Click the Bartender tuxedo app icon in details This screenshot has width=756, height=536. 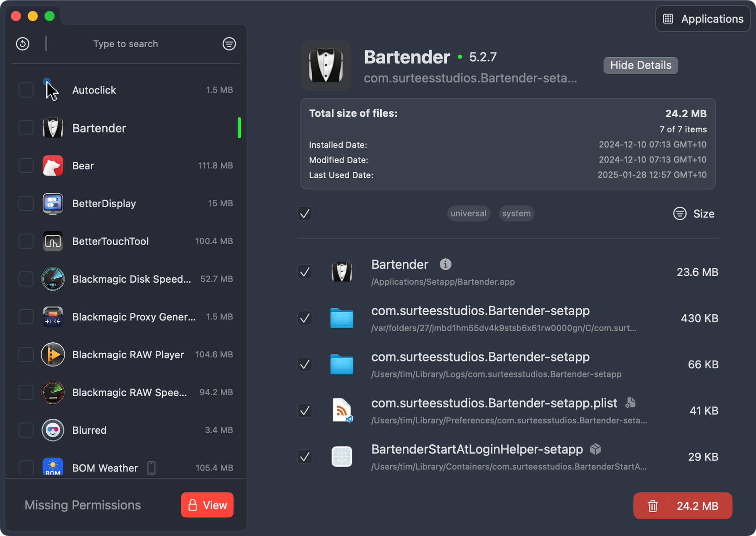(x=326, y=66)
